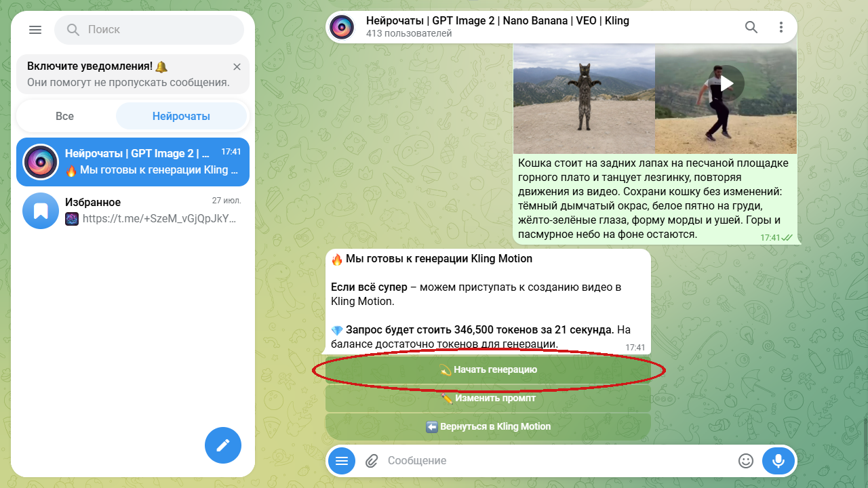
Task: Open the standing cat photo
Action: 584,99
